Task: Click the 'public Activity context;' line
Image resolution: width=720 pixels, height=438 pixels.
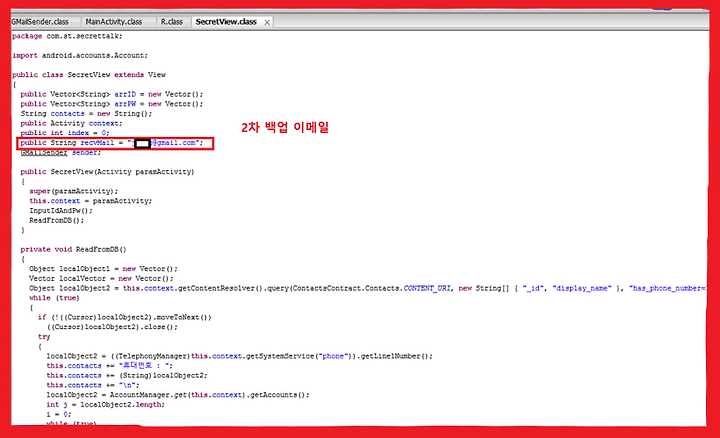Action: (x=71, y=123)
